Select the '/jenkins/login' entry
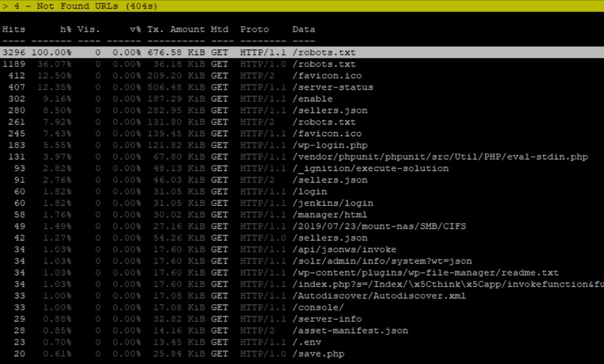Screen dimensions: 604x364 point(332,202)
